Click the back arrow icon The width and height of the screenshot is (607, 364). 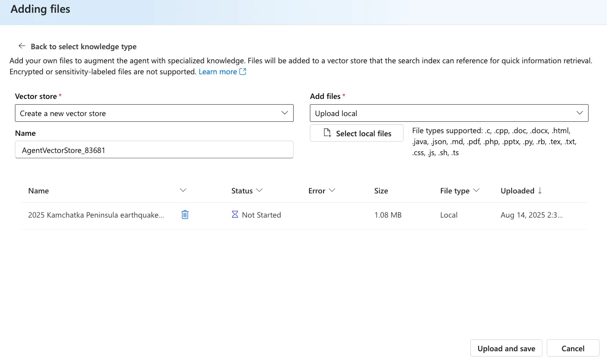click(x=22, y=46)
